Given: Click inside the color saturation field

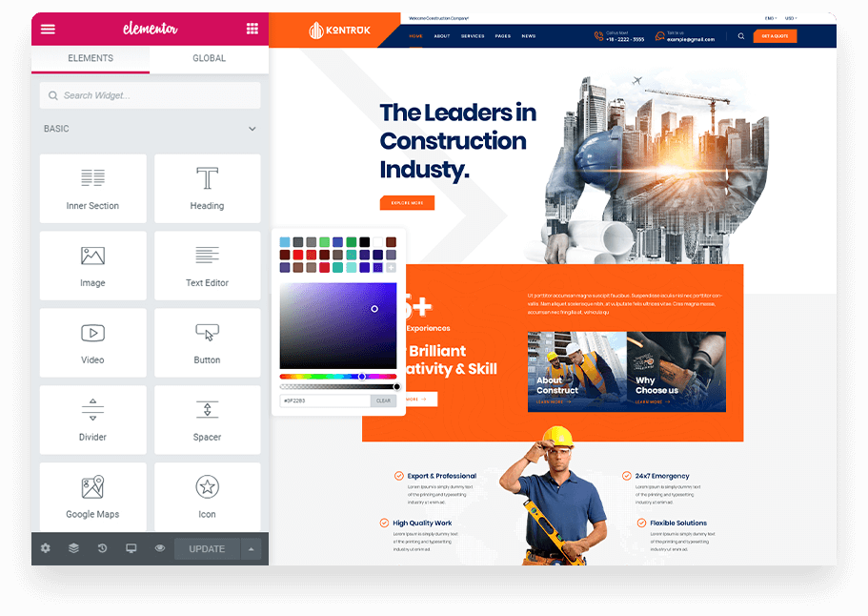Looking at the screenshot, I should tap(337, 326).
